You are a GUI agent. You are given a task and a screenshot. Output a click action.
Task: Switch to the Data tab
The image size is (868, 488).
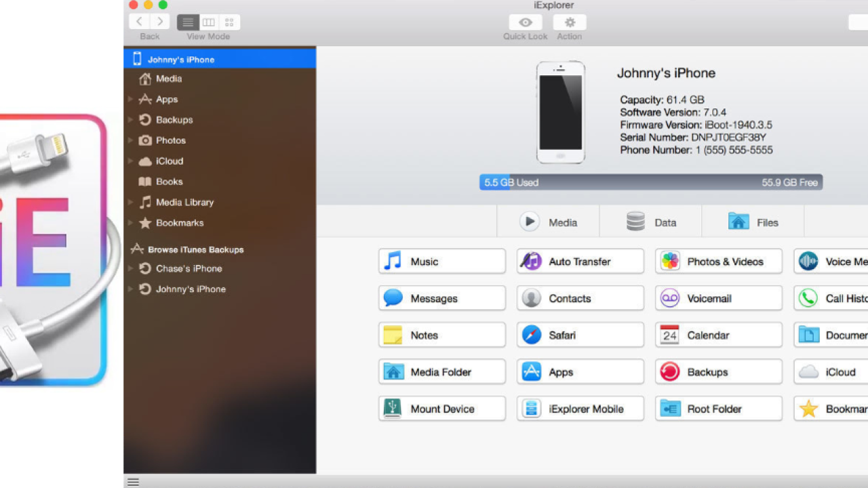(650, 222)
